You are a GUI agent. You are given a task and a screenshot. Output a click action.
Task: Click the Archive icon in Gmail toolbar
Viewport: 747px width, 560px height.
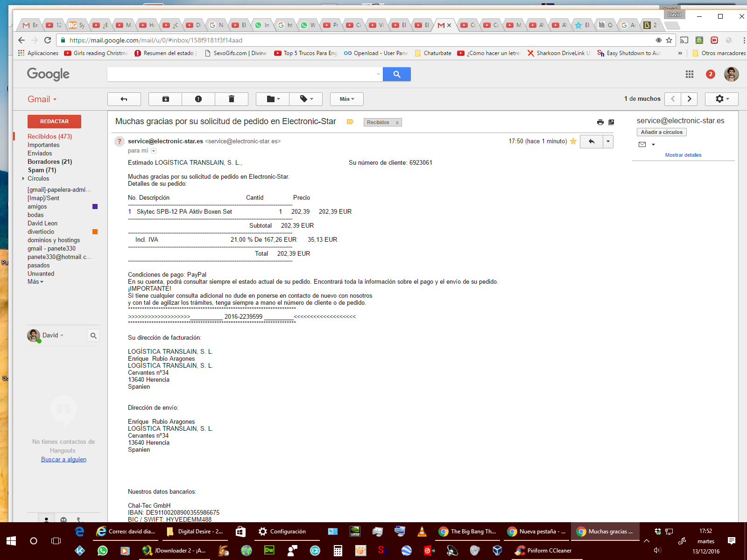[165, 99]
